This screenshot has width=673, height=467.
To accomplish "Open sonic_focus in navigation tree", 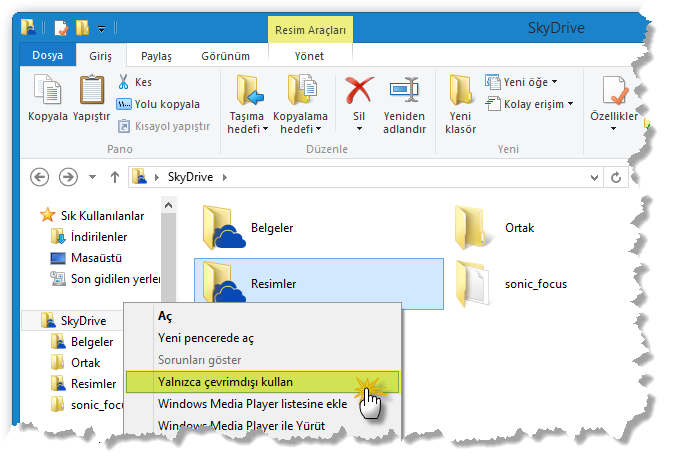I will (87, 405).
